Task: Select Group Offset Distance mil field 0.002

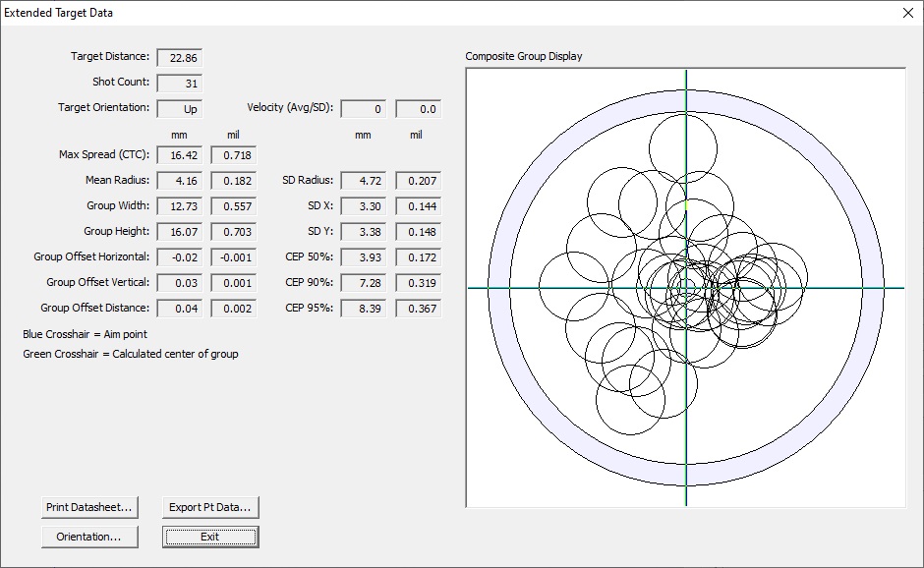Action: pyautogui.click(x=233, y=309)
